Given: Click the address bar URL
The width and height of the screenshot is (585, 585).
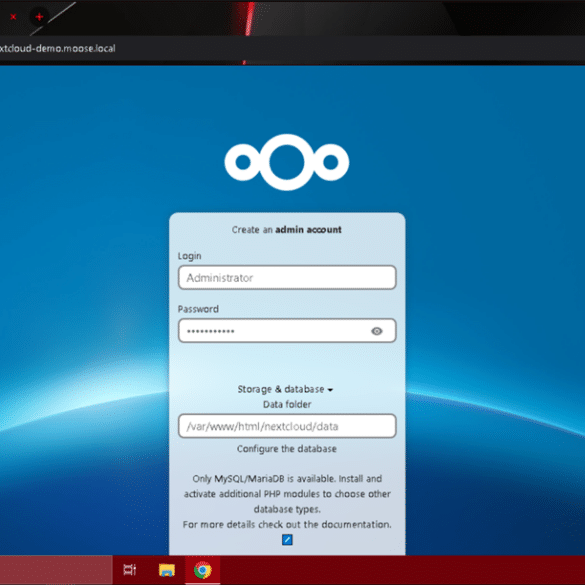Looking at the screenshot, I should click(x=57, y=49).
